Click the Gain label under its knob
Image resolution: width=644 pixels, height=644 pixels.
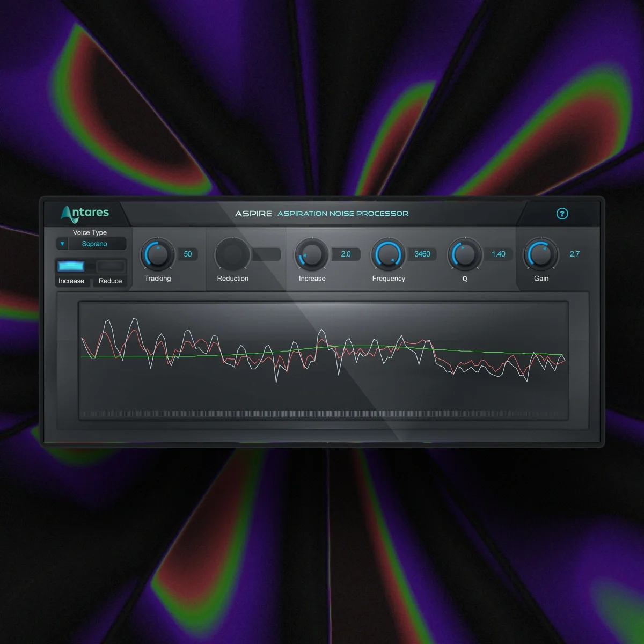[541, 279]
